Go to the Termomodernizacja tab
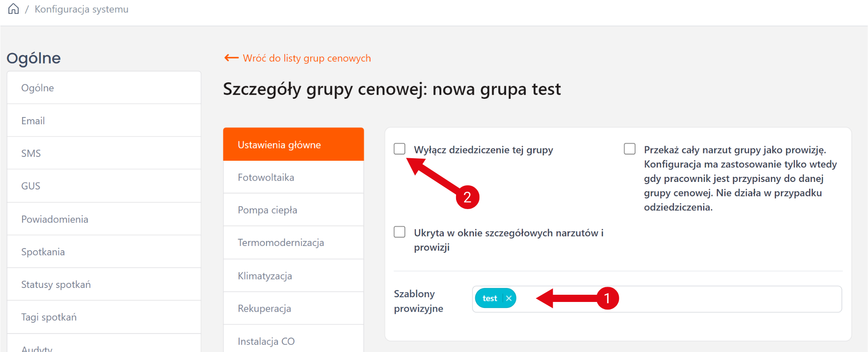Screen dimensions: 868x352 293,243
